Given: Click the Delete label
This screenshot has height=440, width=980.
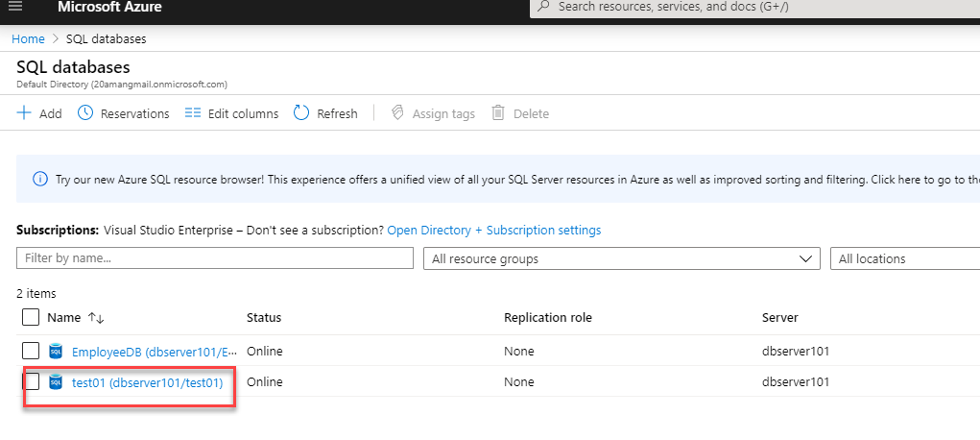Looking at the screenshot, I should [x=531, y=114].
